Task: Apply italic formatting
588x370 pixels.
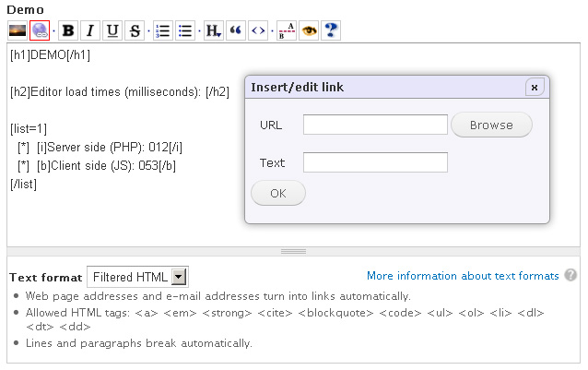Action: [x=90, y=30]
